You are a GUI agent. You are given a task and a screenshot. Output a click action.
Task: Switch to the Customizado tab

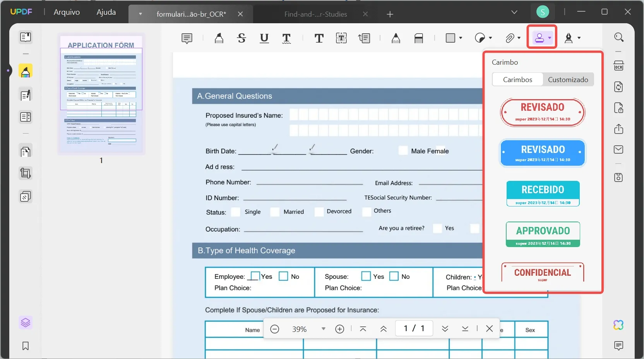click(568, 79)
